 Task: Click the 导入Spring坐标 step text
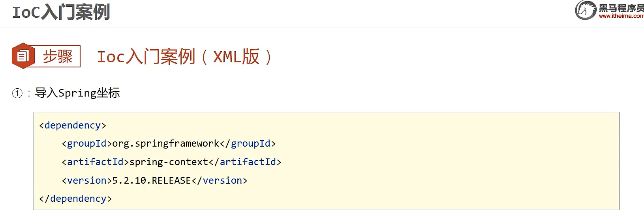pos(77,93)
